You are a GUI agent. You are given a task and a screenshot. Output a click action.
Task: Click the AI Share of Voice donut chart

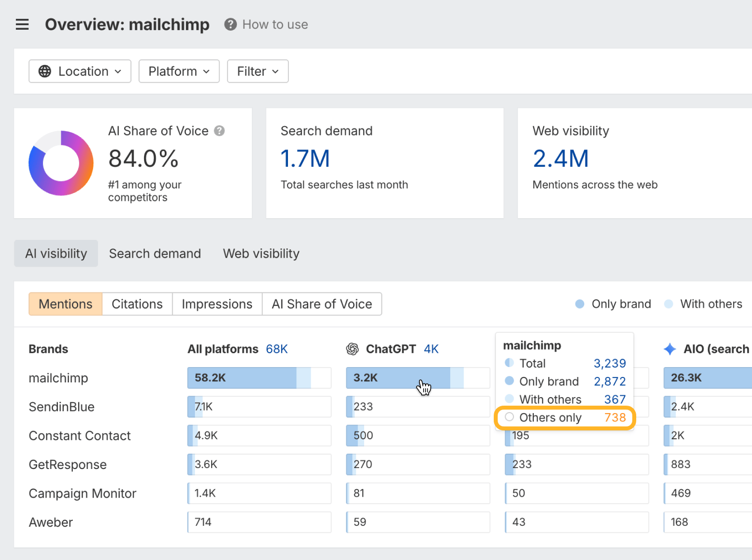click(61, 163)
